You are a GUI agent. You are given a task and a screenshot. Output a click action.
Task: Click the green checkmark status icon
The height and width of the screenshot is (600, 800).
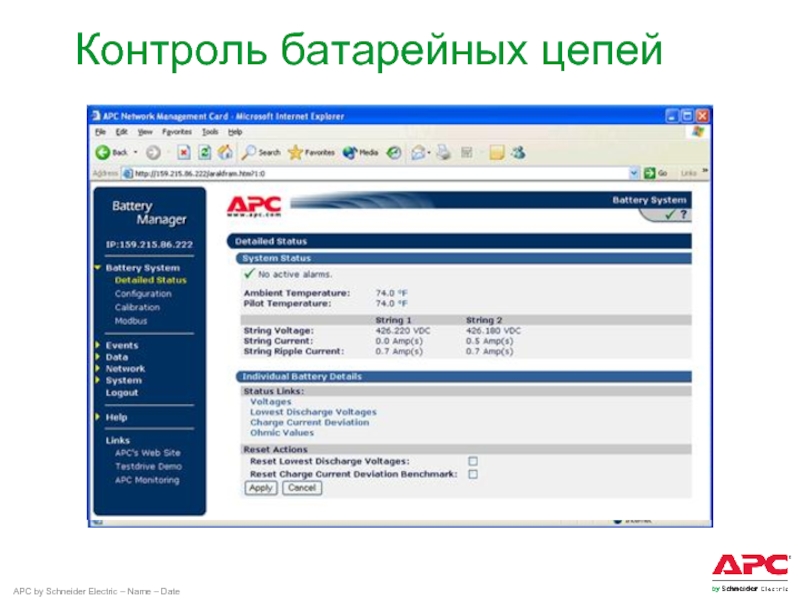pyautogui.click(x=670, y=215)
